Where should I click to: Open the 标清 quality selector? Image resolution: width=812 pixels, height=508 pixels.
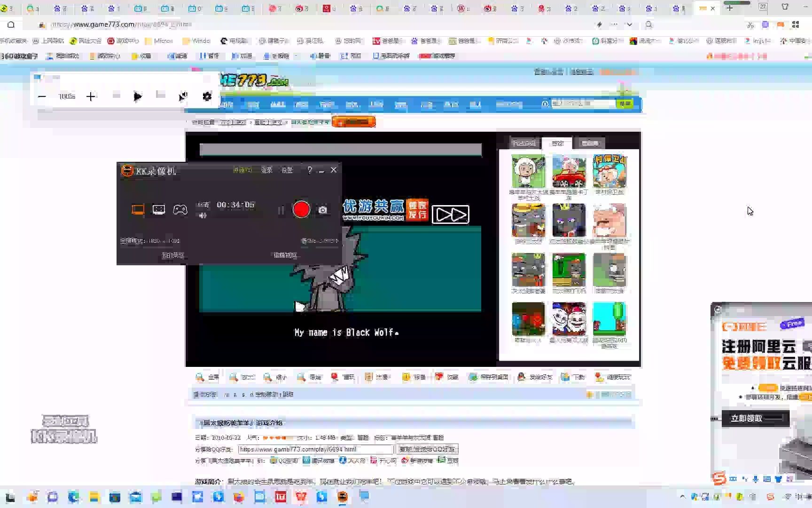203,205
